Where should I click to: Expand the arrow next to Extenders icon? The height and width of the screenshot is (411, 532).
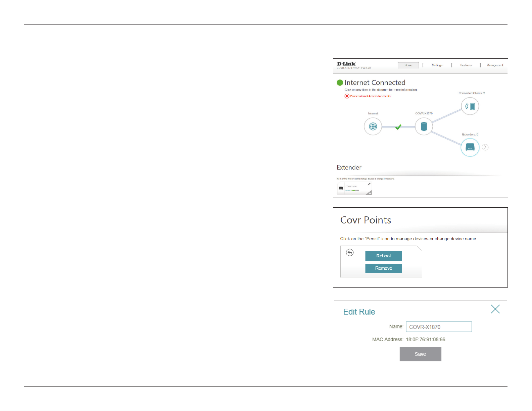[485, 147]
